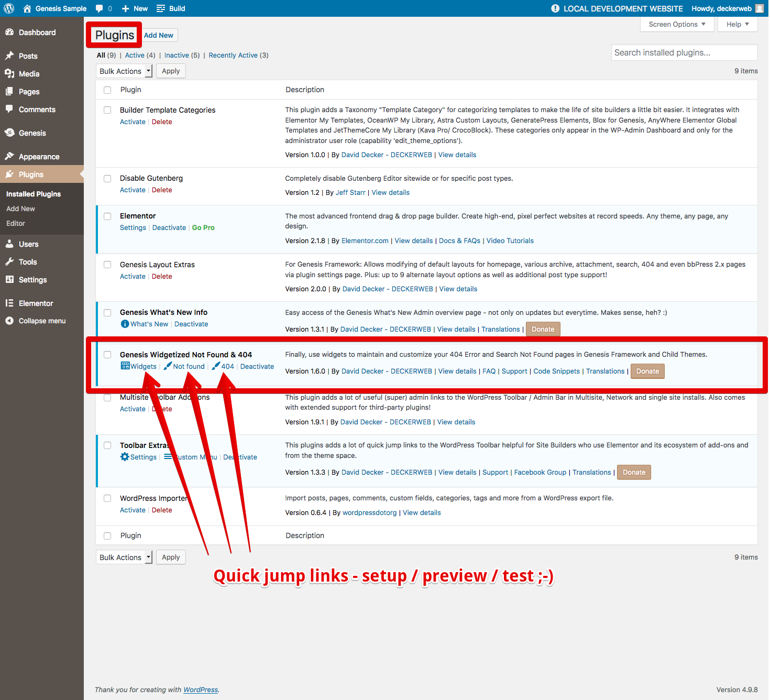The width and height of the screenshot is (770, 700).
Task: Preview the Not found page link
Action: tap(184, 366)
